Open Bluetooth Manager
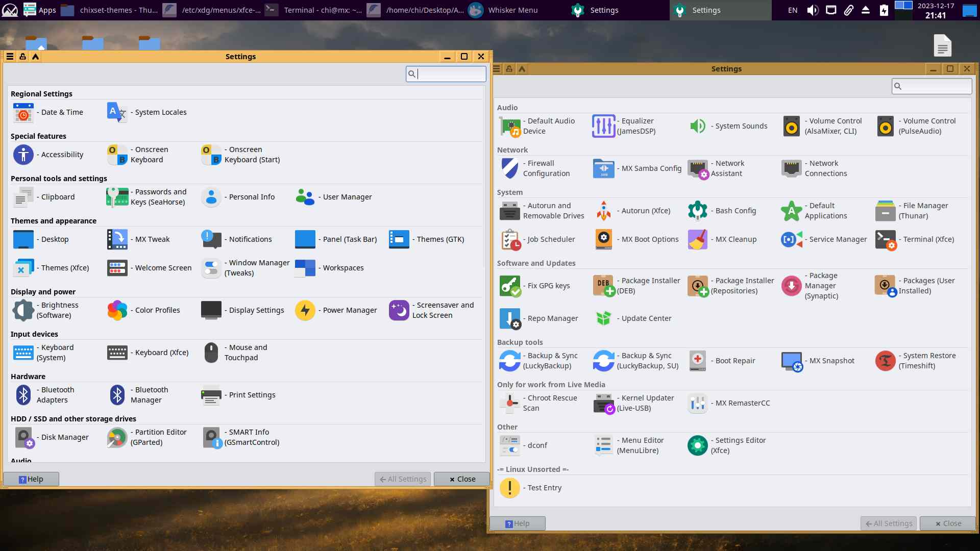 click(x=117, y=395)
